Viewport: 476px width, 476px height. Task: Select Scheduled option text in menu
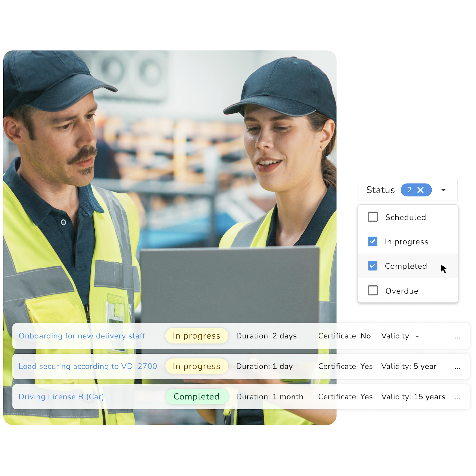(406, 217)
